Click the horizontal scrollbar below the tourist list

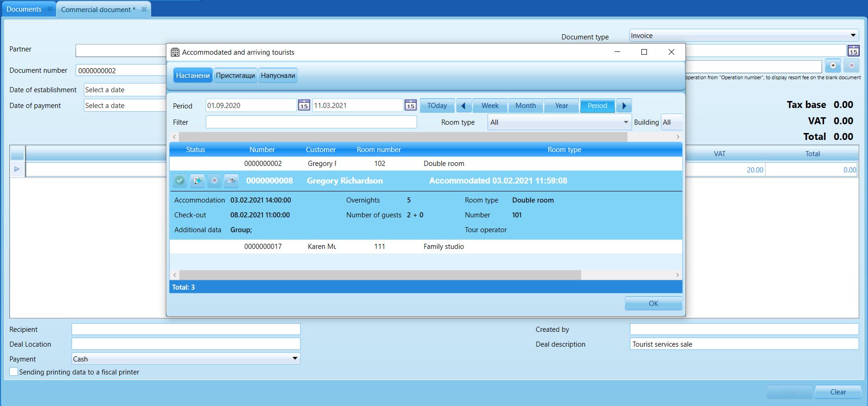(x=380, y=275)
